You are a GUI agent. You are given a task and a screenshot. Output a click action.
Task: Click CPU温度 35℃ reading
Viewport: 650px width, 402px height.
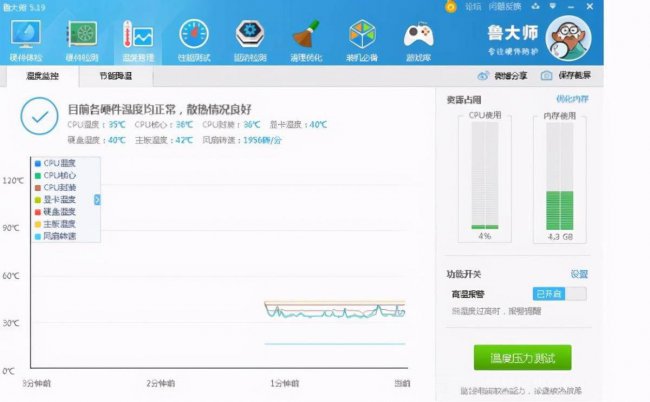96,124
